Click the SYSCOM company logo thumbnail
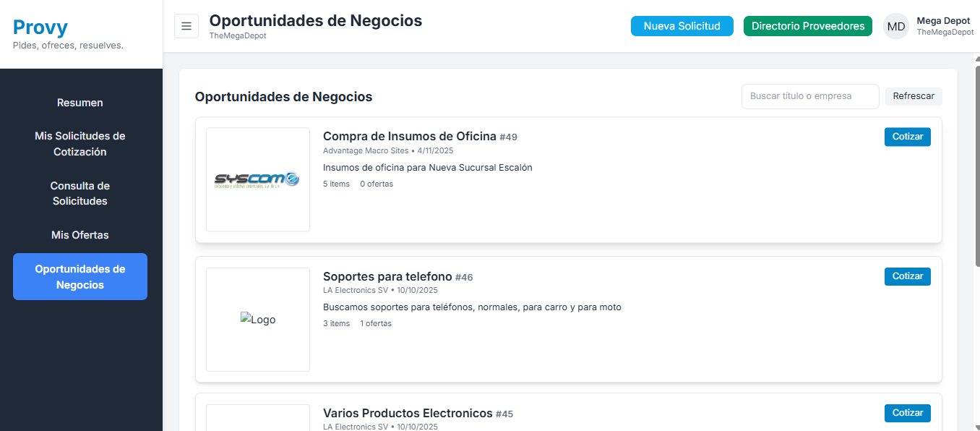This screenshot has width=980, height=431. 257,179
